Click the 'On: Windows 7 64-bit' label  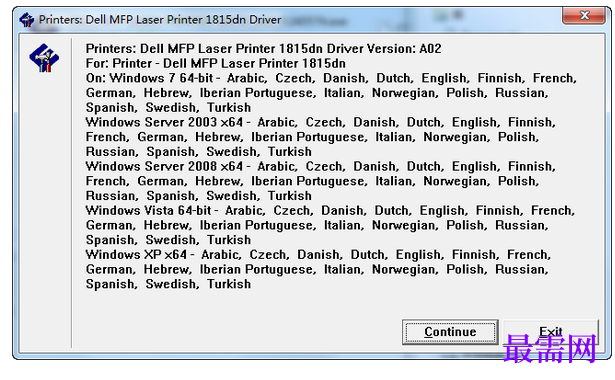(x=149, y=78)
